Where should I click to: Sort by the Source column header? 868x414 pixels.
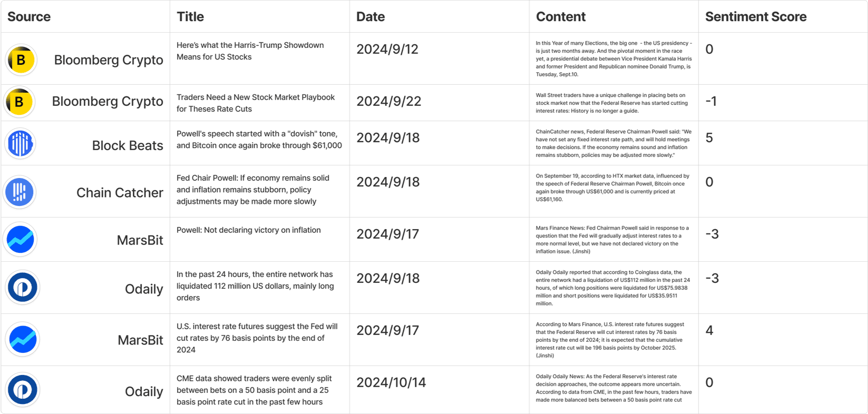tap(29, 17)
